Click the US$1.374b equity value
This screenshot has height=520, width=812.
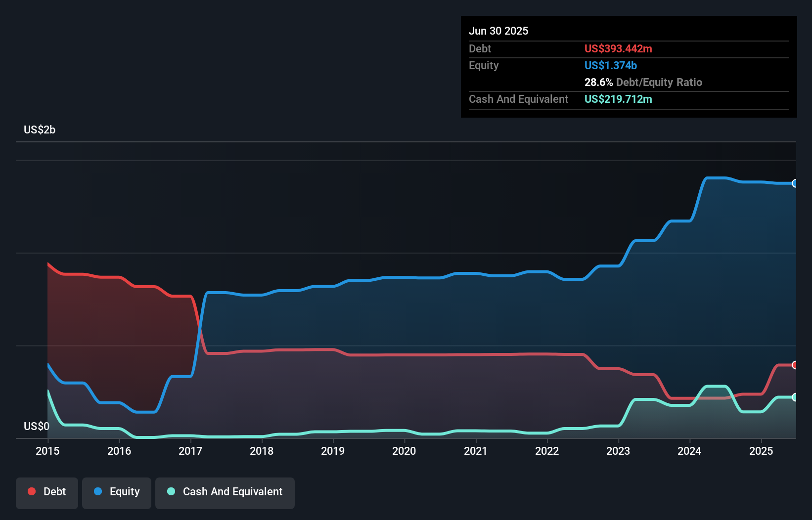[x=610, y=65]
